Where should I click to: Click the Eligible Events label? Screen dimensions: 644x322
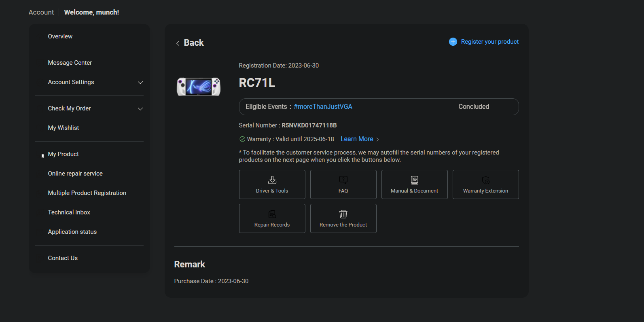(x=266, y=107)
